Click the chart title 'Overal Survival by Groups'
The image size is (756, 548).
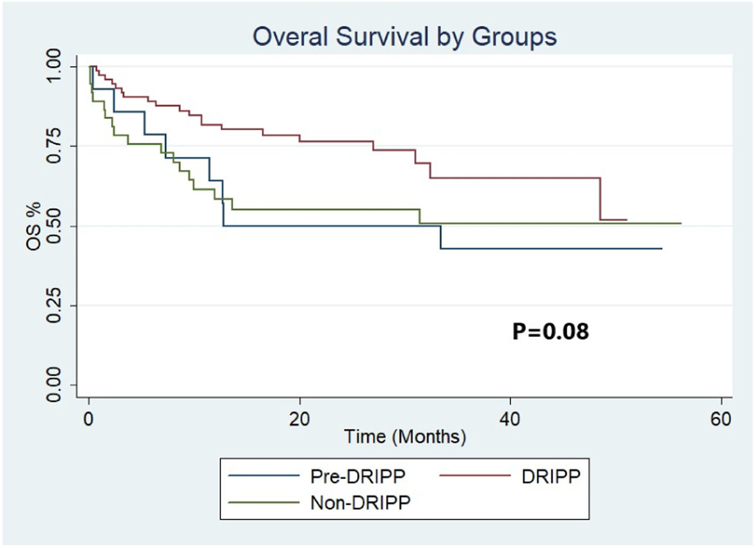pyautogui.click(x=405, y=37)
